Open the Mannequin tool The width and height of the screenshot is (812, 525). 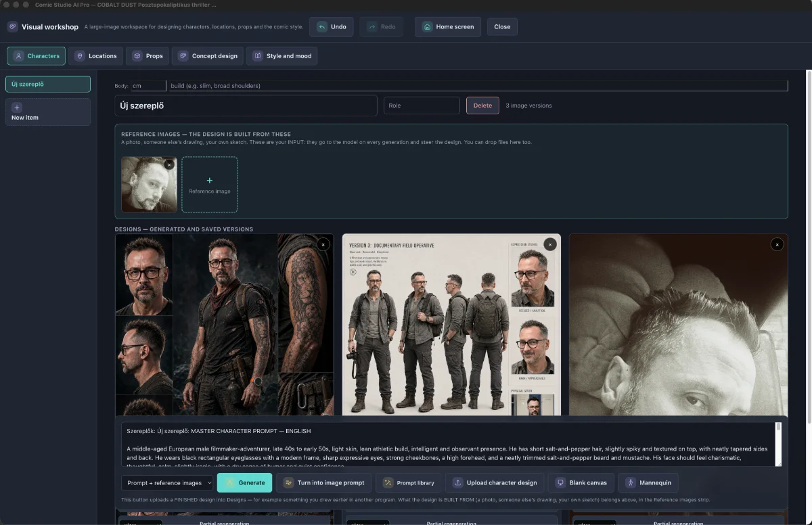pos(648,483)
